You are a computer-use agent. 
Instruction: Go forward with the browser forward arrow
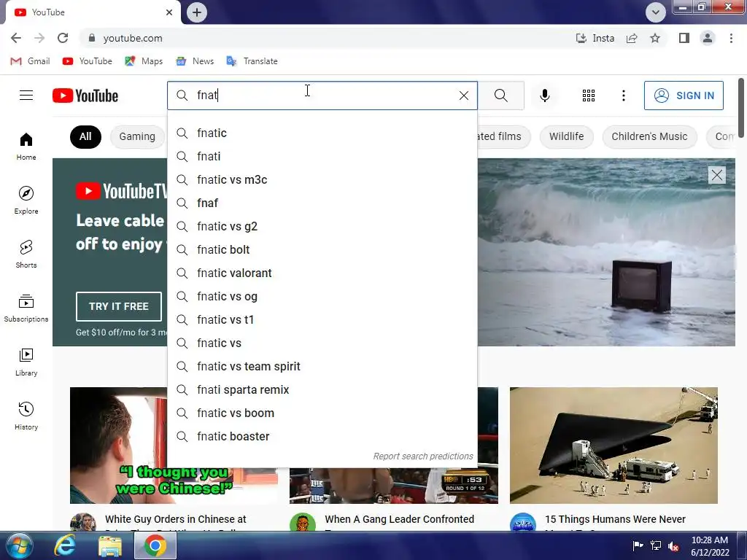pos(39,38)
